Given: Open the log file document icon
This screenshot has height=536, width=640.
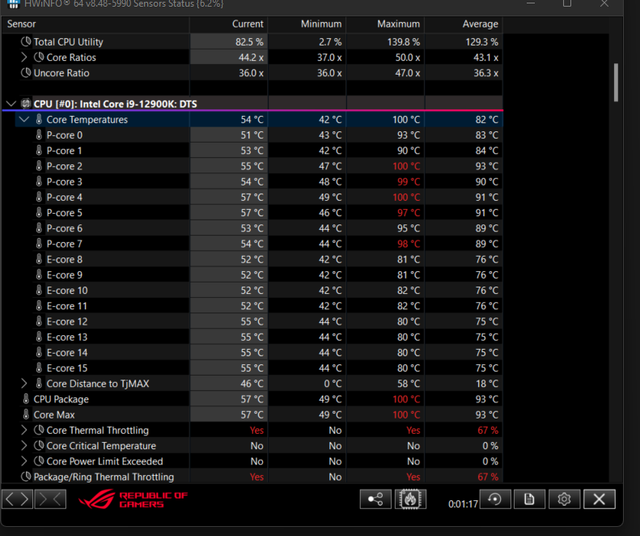Looking at the screenshot, I should click(529, 499).
